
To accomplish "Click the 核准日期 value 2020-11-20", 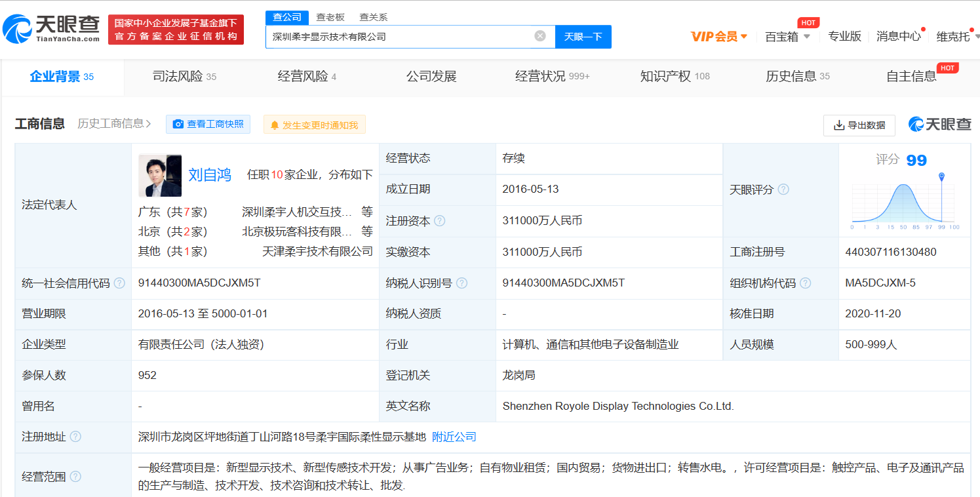I will pyautogui.click(x=873, y=314).
